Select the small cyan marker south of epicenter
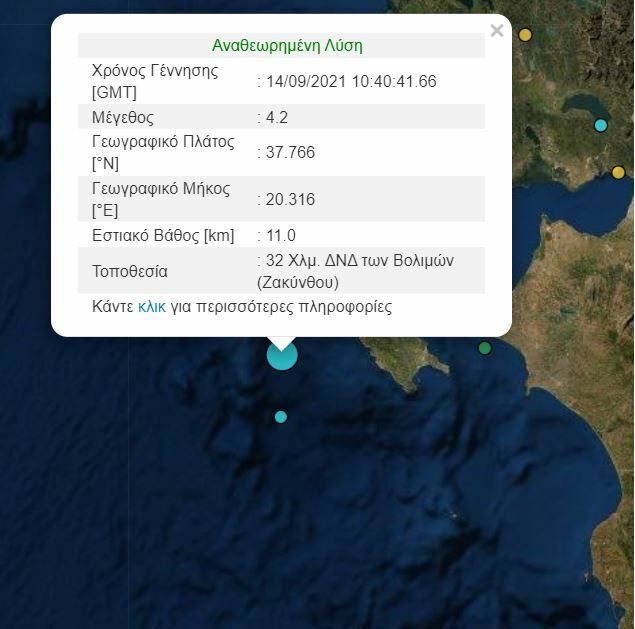This screenshot has width=635, height=629. click(x=281, y=417)
